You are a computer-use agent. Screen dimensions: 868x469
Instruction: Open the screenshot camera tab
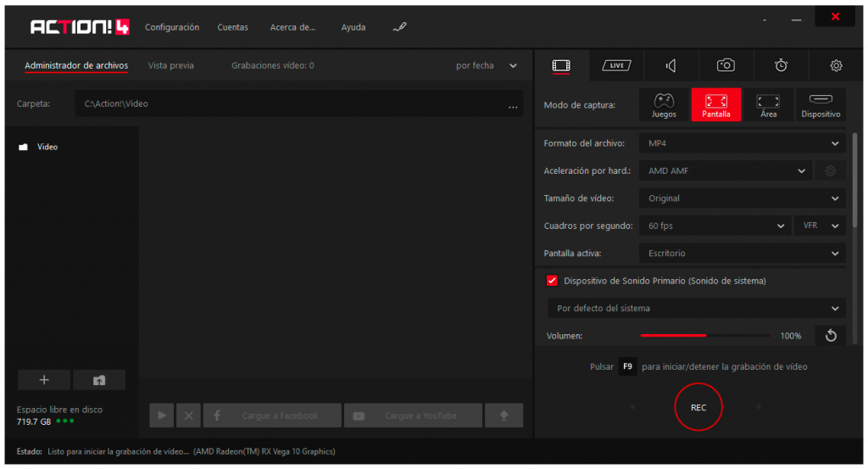pos(726,65)
